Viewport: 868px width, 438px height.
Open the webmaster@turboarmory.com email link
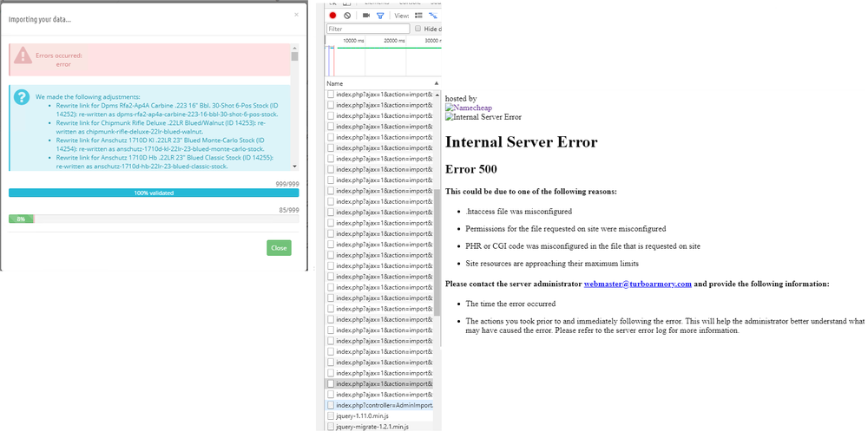tap(638, 284)
